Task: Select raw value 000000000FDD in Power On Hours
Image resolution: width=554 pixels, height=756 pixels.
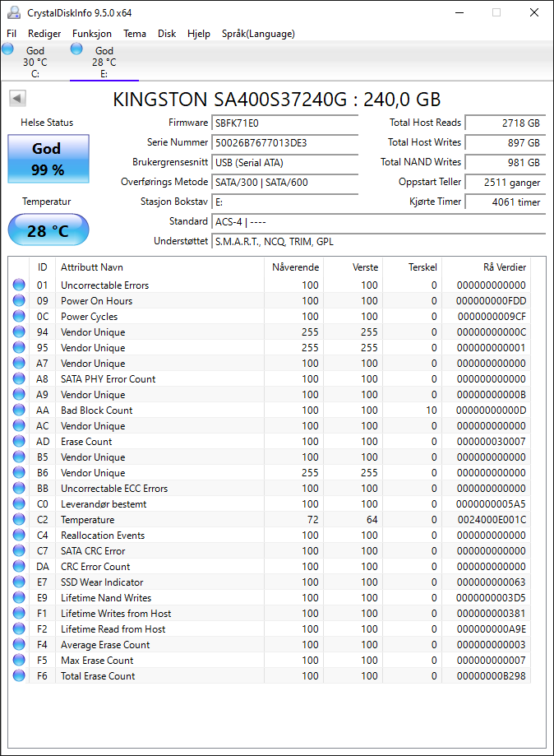Action: 492,301
